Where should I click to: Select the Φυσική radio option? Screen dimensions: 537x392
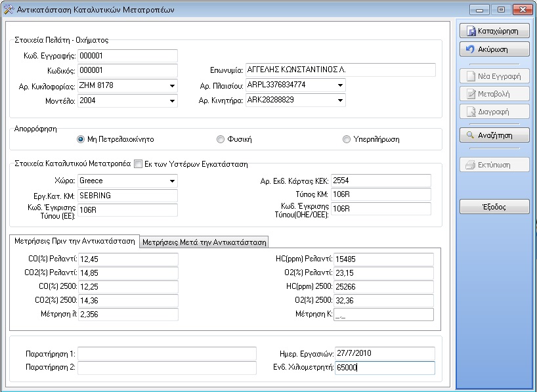pyautogui.click(x=221, y=139)
